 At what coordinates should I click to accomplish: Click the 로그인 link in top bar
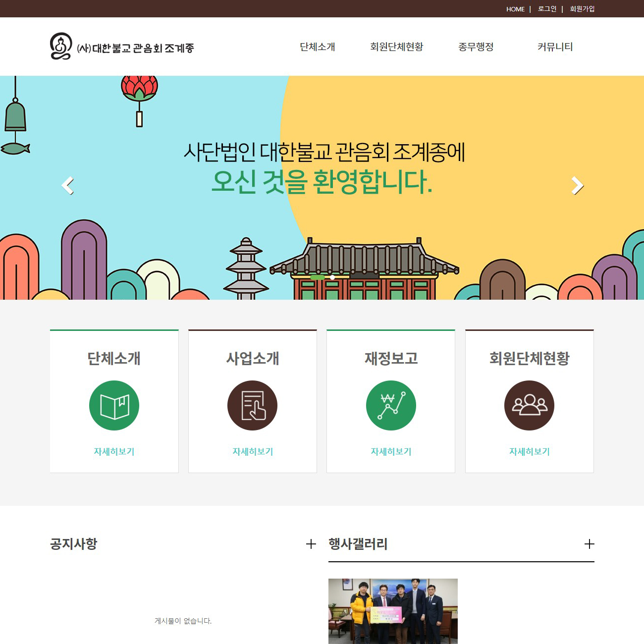pos(547,9)
